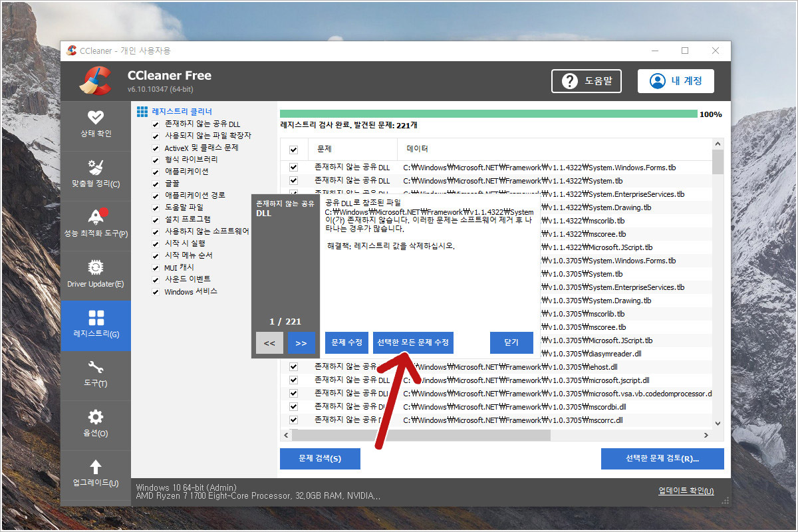The image size is (798, 532).
Task: Toggle 형식 라이브러리 checkbox
Action: (155, 160)
